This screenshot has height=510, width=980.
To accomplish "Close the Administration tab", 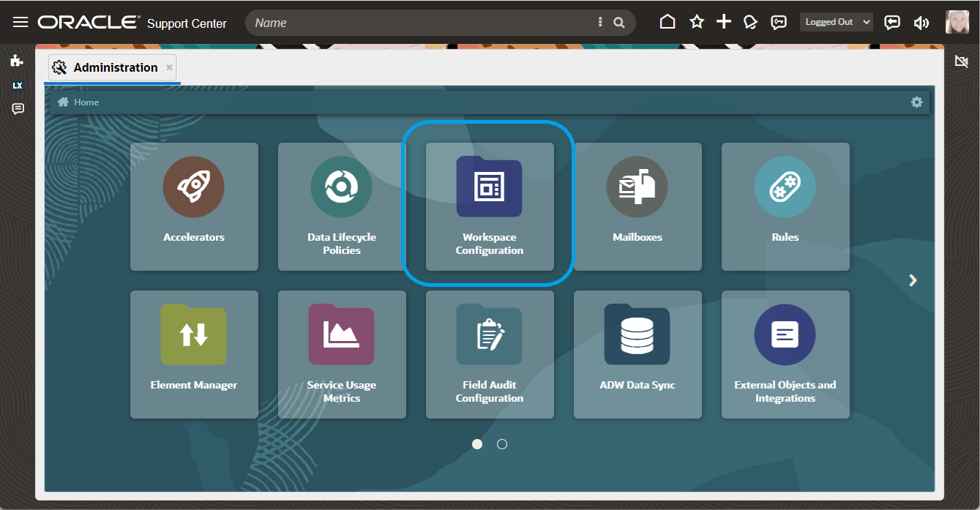I will tap(170, 67).
